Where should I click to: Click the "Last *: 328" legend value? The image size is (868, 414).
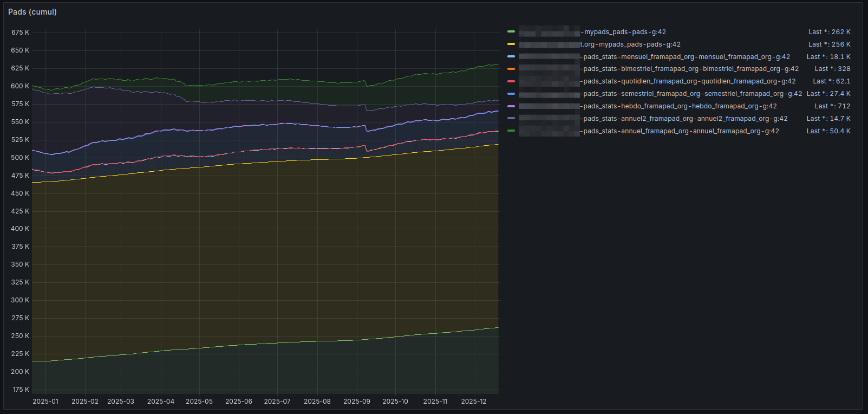pyautogui.click(x=832, y=69)
